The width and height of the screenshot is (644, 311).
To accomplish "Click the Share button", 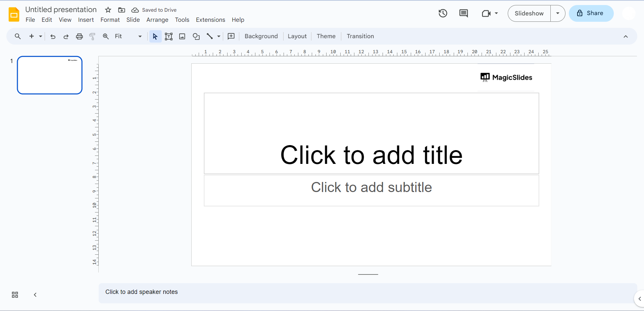I will (591, 13).
